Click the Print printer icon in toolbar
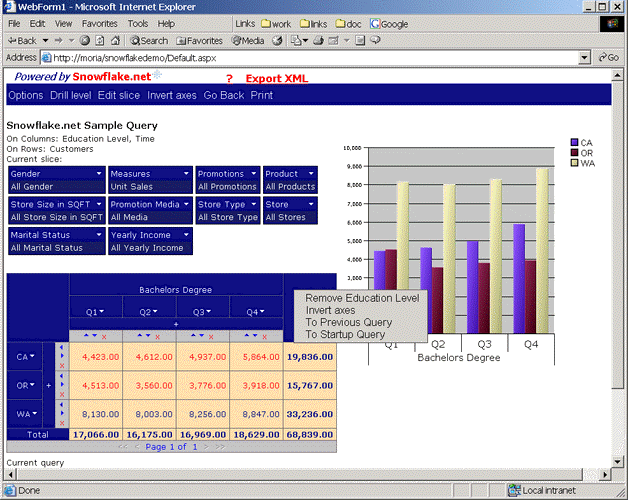 tap(319, 40)
